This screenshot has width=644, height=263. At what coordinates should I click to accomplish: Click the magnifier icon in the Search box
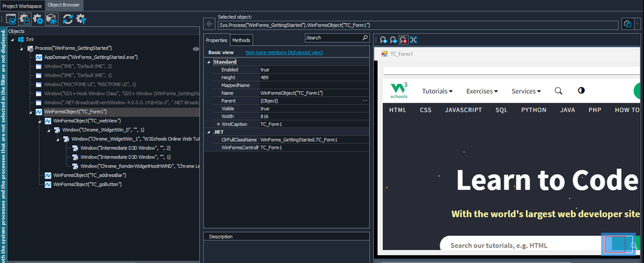pos(365,39)
